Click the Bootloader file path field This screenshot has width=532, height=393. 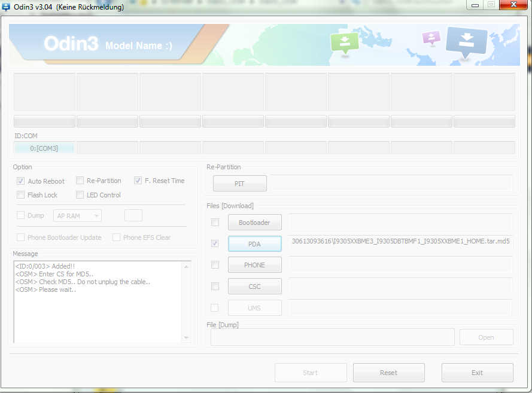click(400, 223)
